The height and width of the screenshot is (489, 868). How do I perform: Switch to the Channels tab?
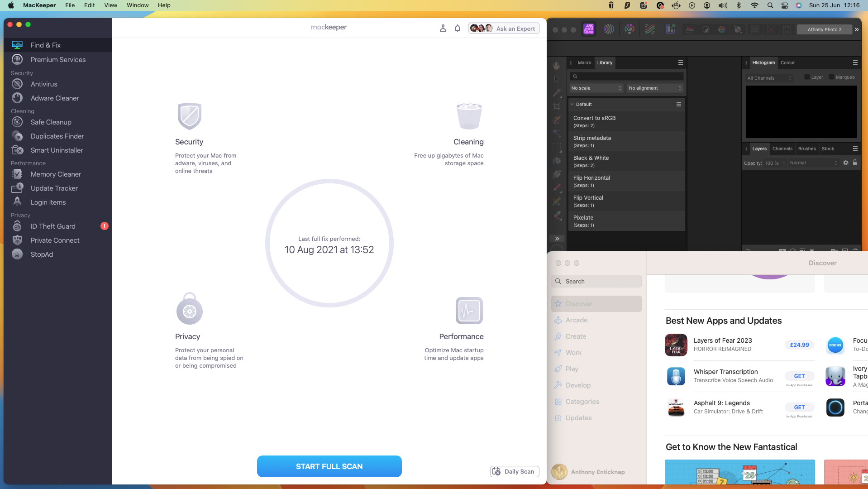pyautogui.click(x=782, y=149)
